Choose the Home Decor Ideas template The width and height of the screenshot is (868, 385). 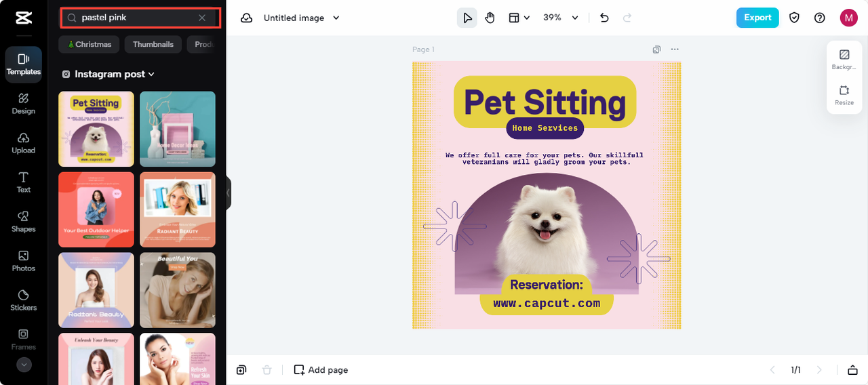pos(178,129)
